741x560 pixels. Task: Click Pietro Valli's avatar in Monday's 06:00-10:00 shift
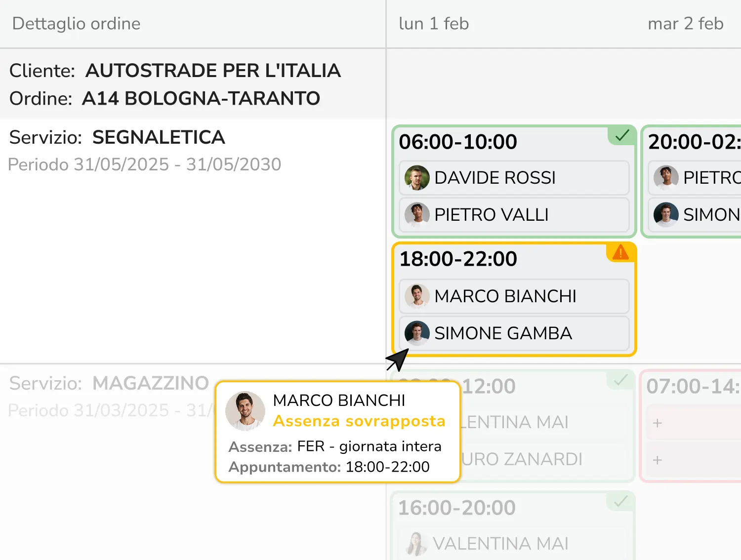[x=417, y=215]
